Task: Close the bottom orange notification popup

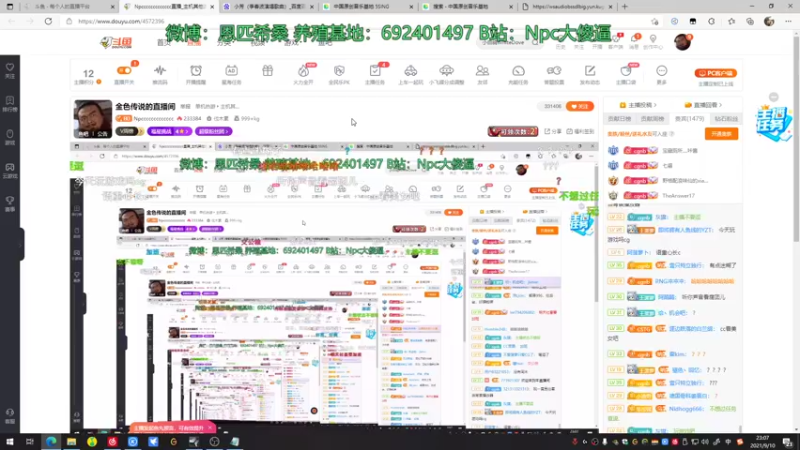Action: coord(210,428)
